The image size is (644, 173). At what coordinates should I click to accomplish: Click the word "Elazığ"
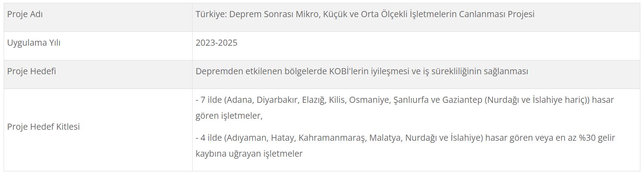click(314, 100)
